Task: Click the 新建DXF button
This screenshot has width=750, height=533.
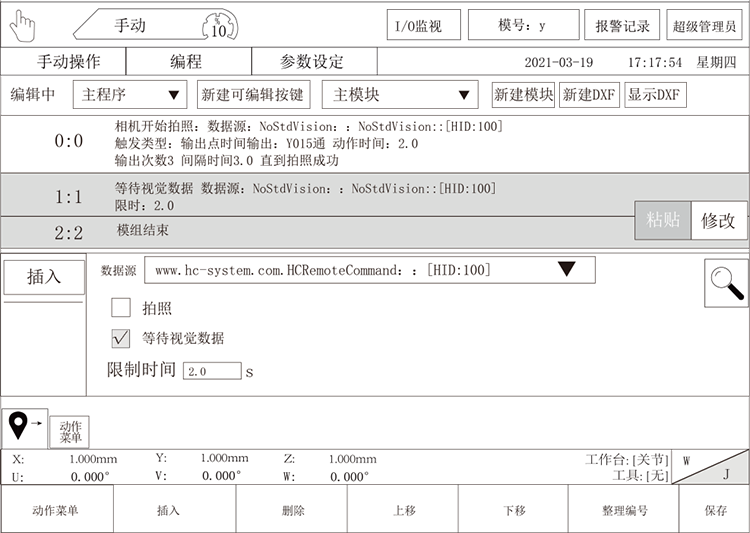Action: point(589,95)
